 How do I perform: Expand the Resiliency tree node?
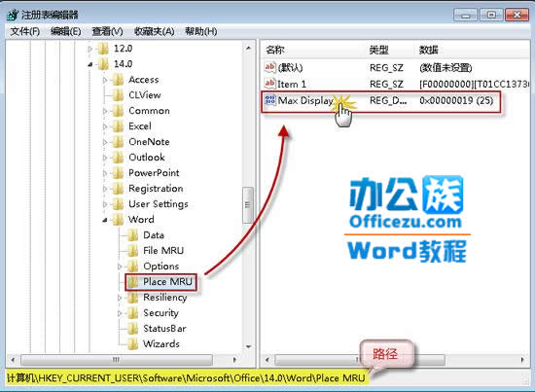120,298
